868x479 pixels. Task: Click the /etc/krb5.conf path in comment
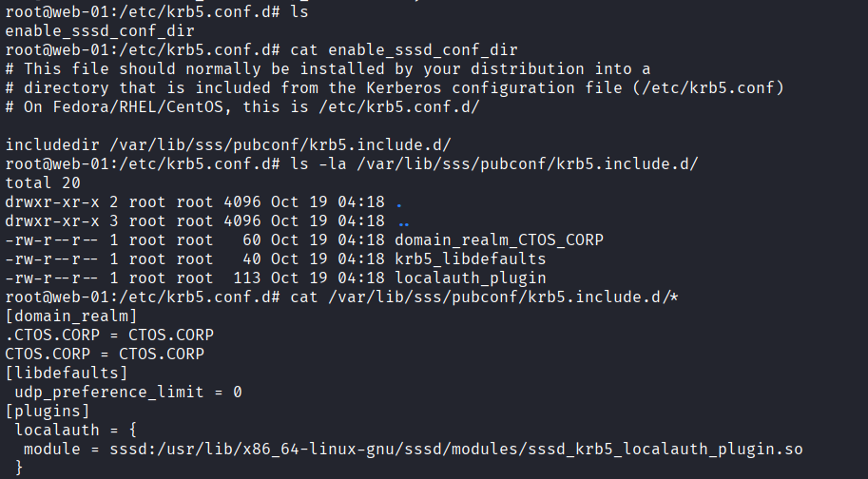point(708,88)
